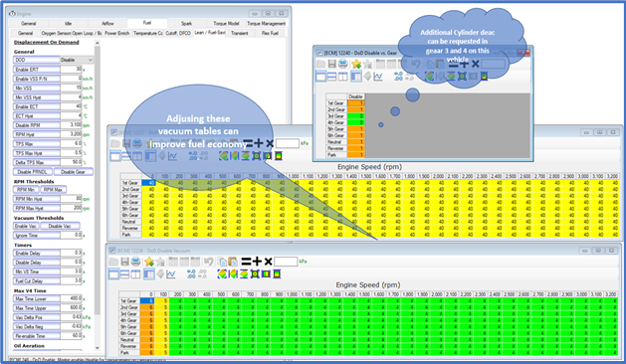Click paste icon in DoD Disable Vacuum toolbar

(x=233, y=262)
